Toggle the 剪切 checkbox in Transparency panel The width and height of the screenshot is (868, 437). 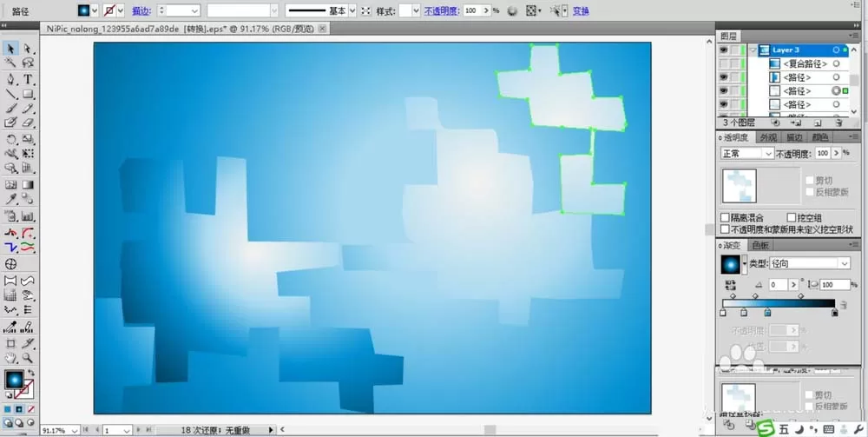click(809, 181)
